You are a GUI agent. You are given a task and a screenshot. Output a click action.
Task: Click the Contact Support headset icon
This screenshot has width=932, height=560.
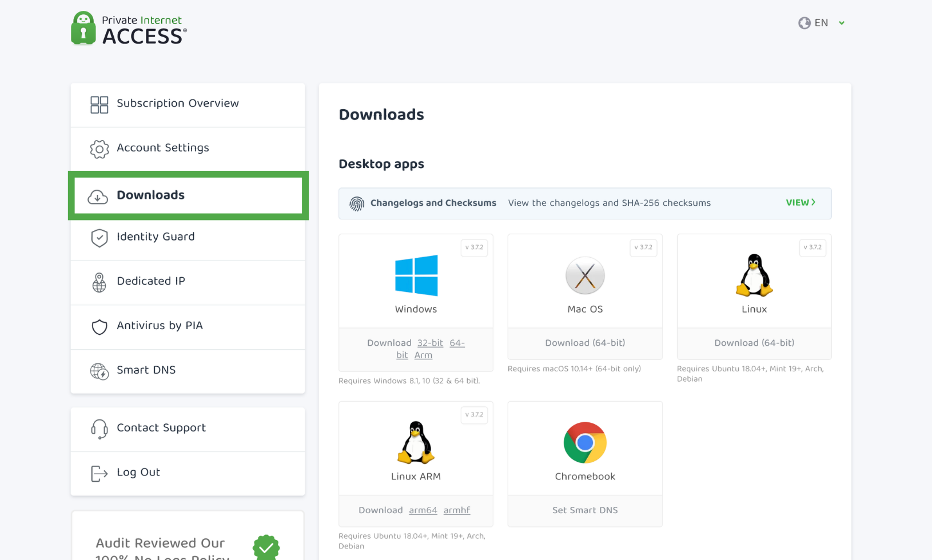pyautogui.click(x=99, y=429)
